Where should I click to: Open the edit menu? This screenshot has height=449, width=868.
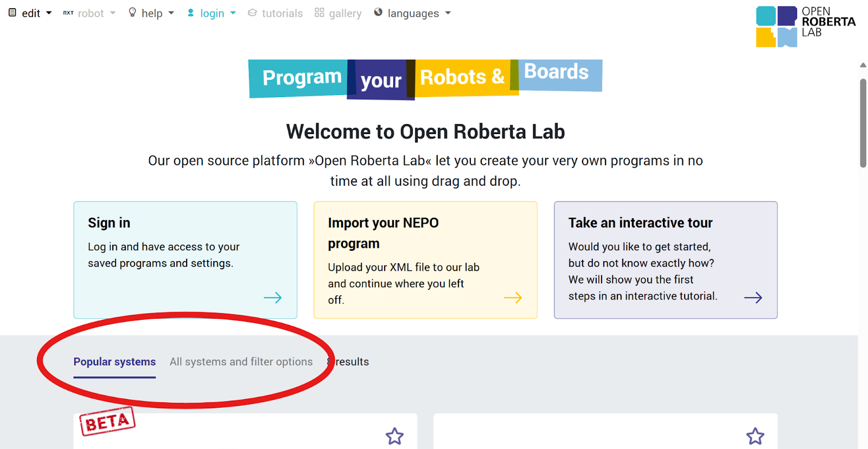click(30, 13)
